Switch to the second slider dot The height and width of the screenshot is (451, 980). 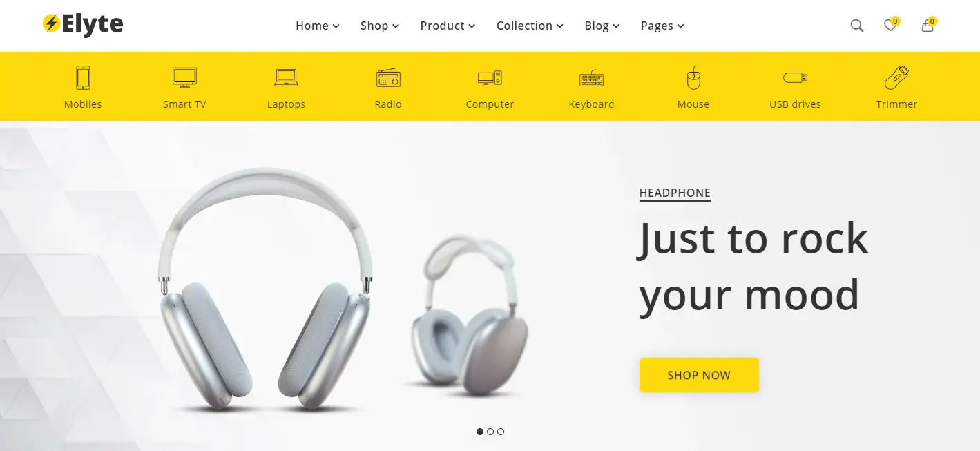tap(490, 432)
